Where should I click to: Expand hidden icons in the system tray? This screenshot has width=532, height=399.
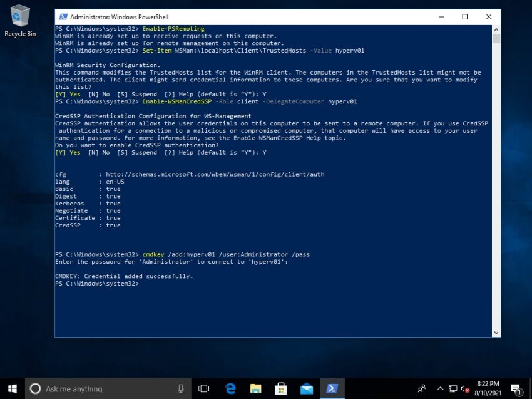click(440, 388)
